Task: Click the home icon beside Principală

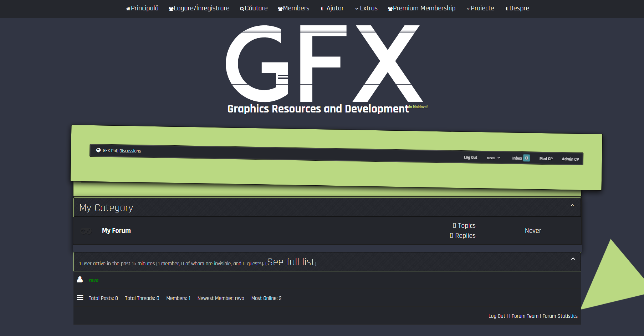Action: pos(128,9)
